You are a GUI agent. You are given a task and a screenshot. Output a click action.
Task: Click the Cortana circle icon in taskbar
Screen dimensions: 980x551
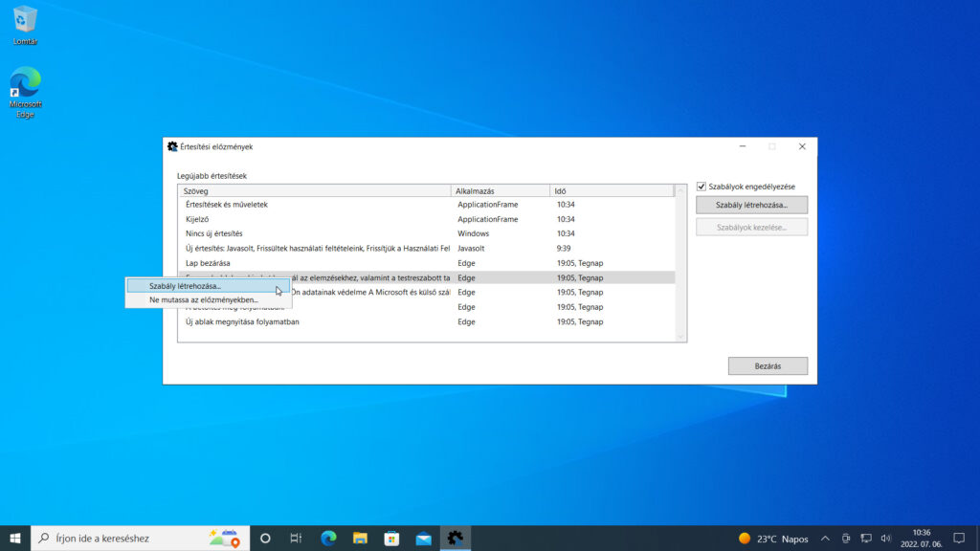(x=265, y=538)
